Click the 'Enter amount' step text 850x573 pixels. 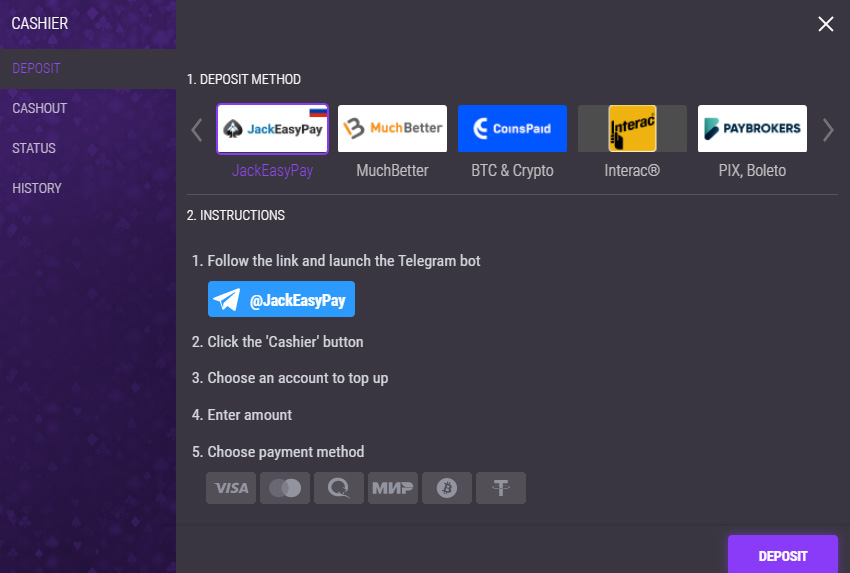point(242,415)
